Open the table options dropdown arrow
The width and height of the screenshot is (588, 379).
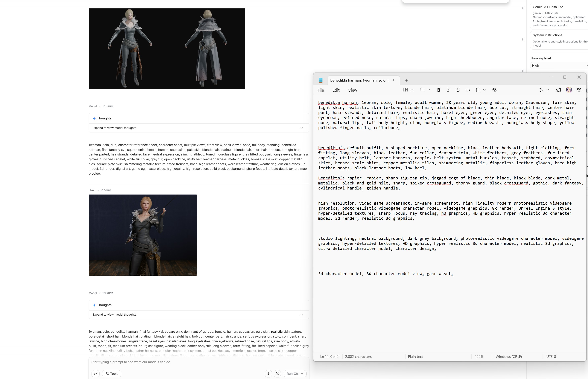pos(485,90)
